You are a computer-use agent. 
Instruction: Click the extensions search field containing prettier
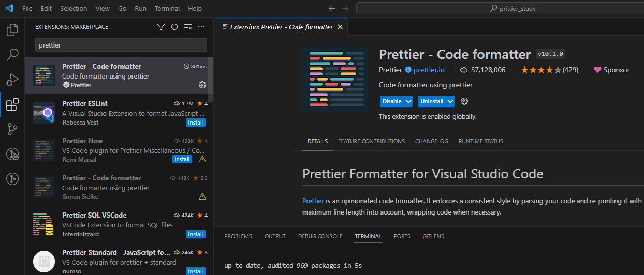pos(121,45)
